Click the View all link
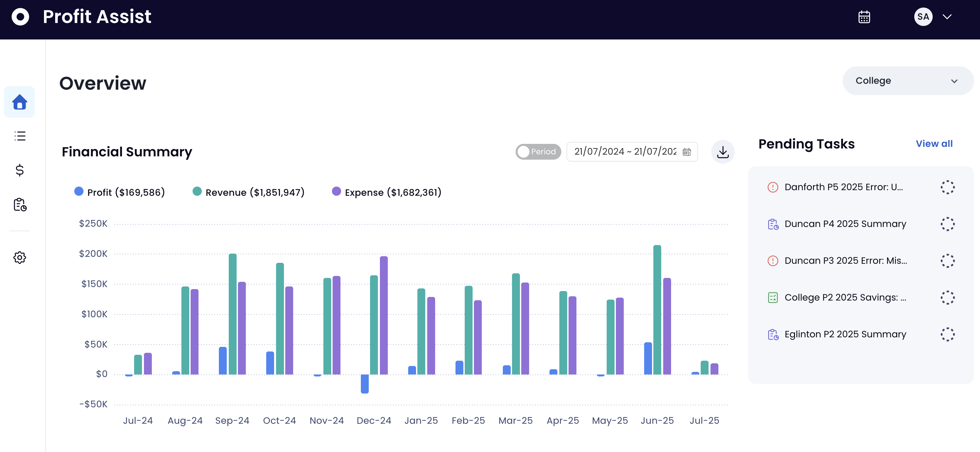 tap(934, 144)
